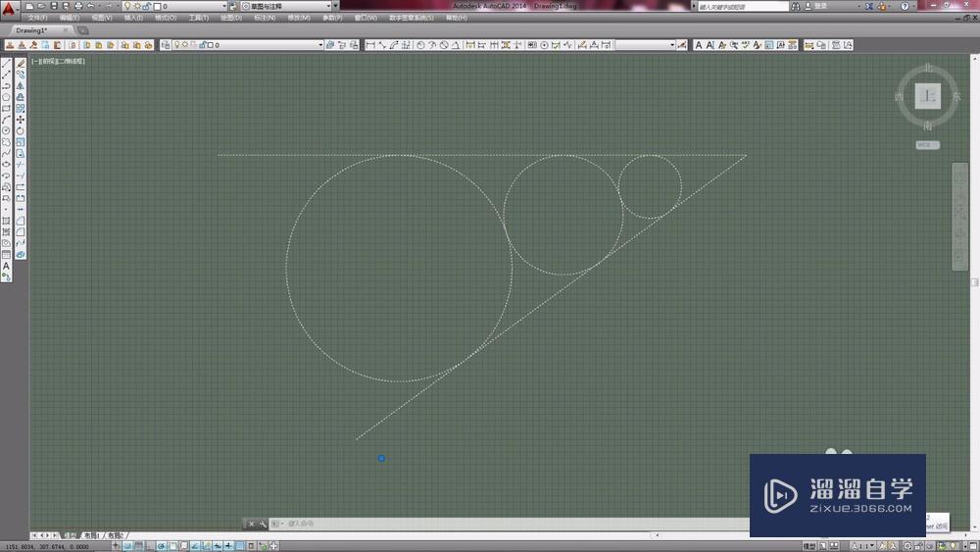This screenshot has width=980, height=552.
Task: Select the Arc draw tool
Action: coord(6,120)
